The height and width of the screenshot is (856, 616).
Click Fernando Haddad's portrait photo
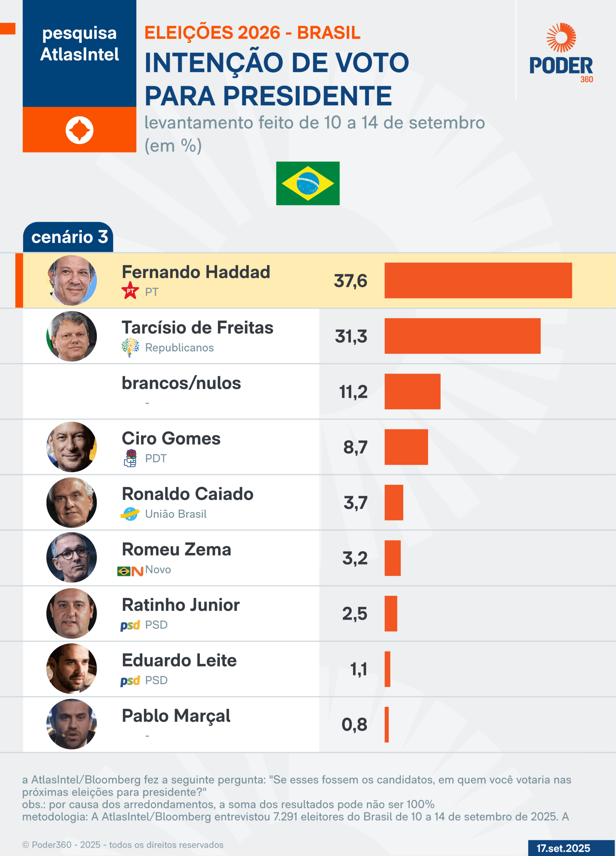(x=72, y=281)
